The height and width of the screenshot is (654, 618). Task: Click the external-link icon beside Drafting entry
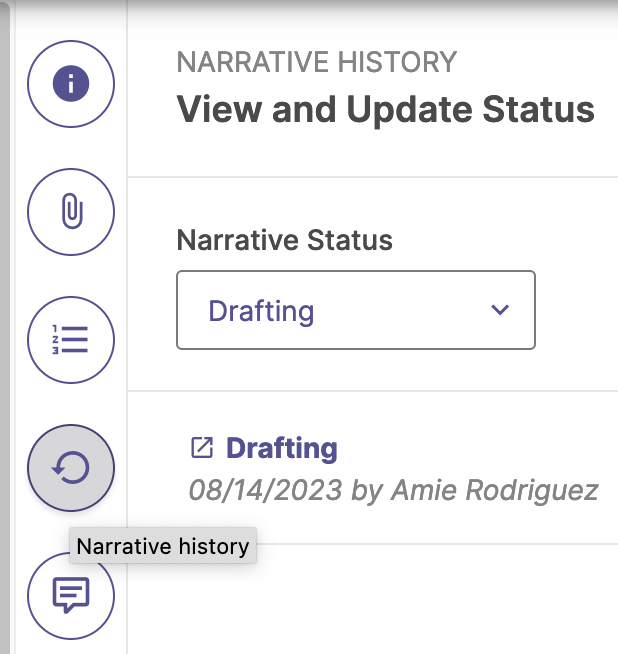coord(202,448)
